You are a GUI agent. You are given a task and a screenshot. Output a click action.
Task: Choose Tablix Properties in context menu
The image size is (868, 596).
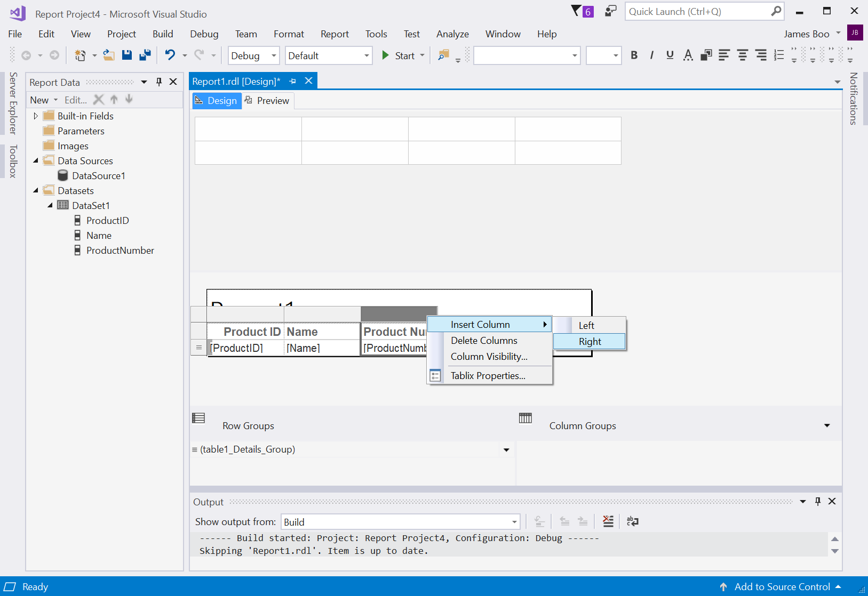pos(490,375)
